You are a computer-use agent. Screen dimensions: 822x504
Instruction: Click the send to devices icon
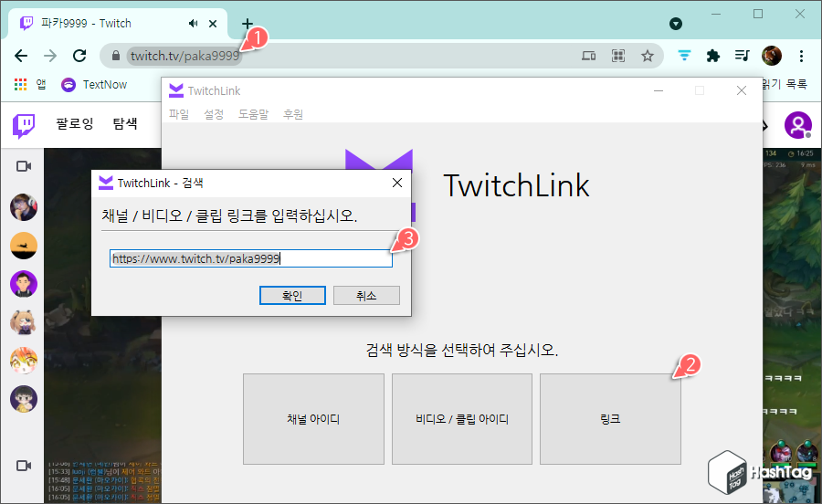589,56
